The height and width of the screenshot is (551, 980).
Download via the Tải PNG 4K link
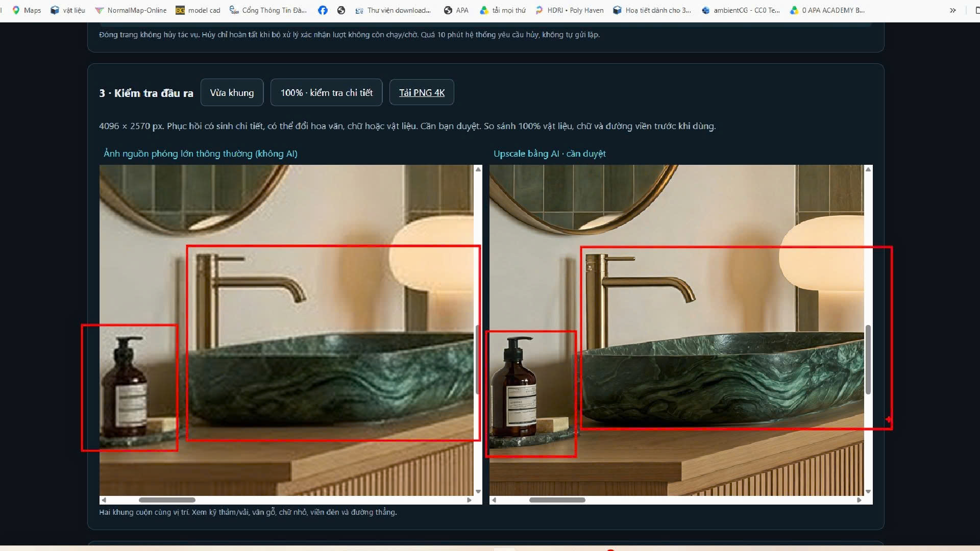(x=422, y=92)
